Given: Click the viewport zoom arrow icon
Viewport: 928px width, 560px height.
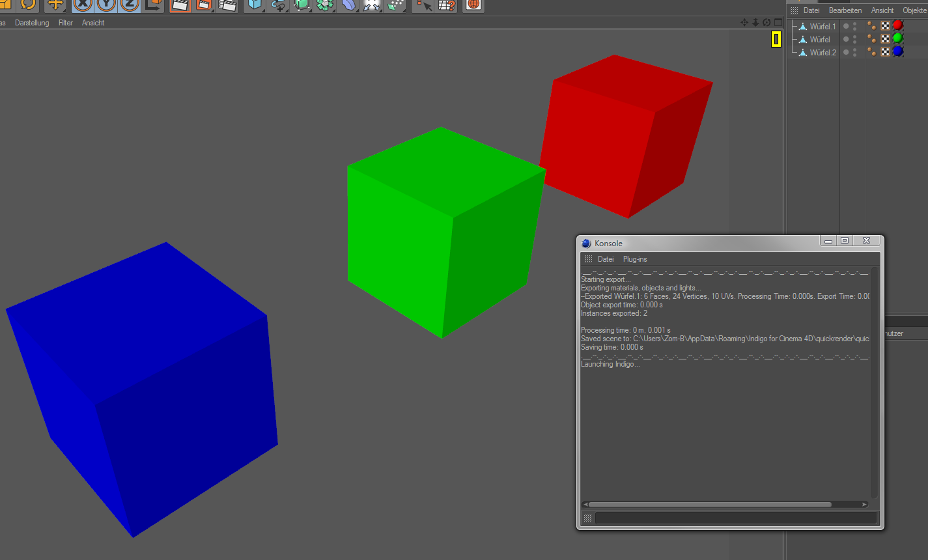Looking at the screenshot, I should 755,22.
